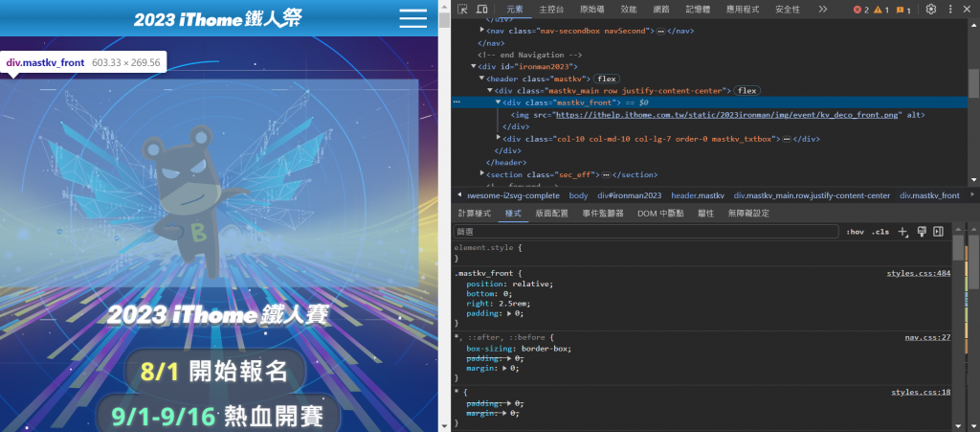The width and height of the screenshot is (980, 432).
Task: Open the red errors count indicator
Action: tap(861, 10)
